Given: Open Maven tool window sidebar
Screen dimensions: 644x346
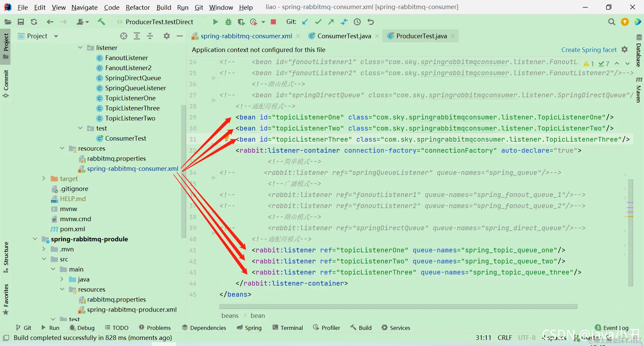Looking at the screenshot, I should [x=639, y=90].
